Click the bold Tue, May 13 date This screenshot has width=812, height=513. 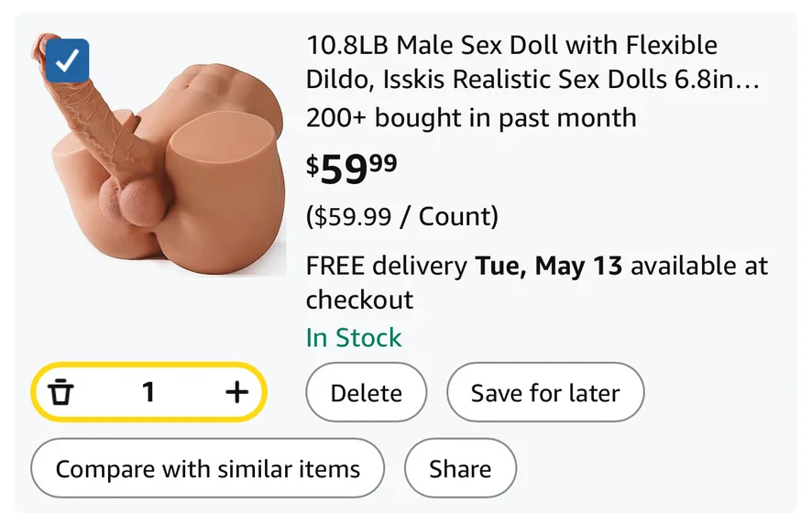548,267
